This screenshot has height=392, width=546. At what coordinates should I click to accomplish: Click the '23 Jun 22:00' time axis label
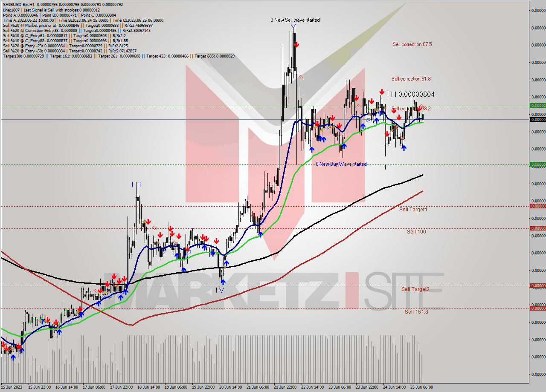coord(367,387)
